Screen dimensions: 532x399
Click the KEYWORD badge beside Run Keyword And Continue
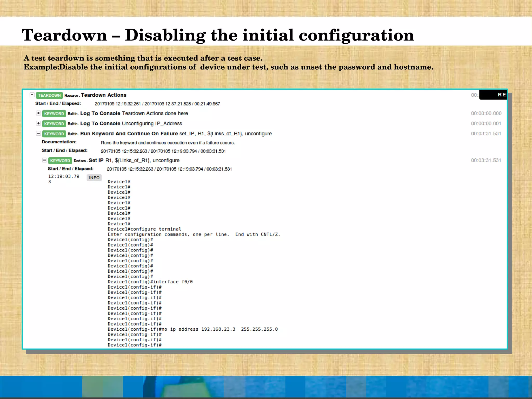pos(54,134)
